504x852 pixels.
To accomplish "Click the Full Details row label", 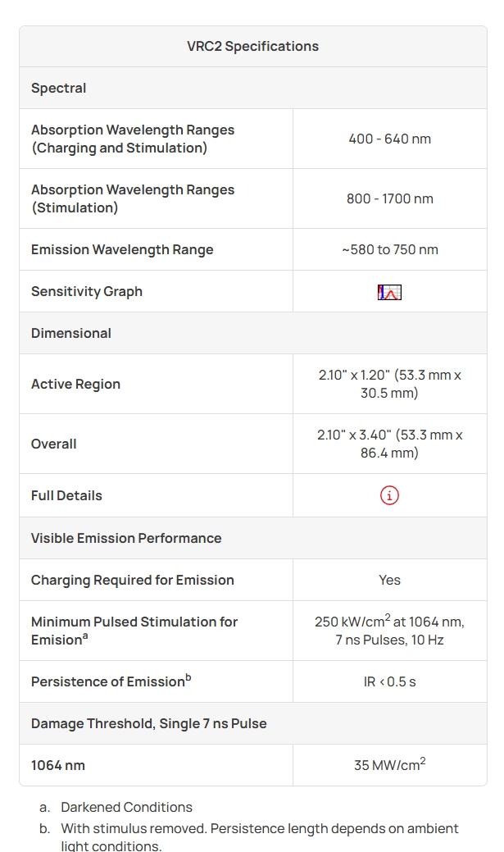I will [66, 495].
